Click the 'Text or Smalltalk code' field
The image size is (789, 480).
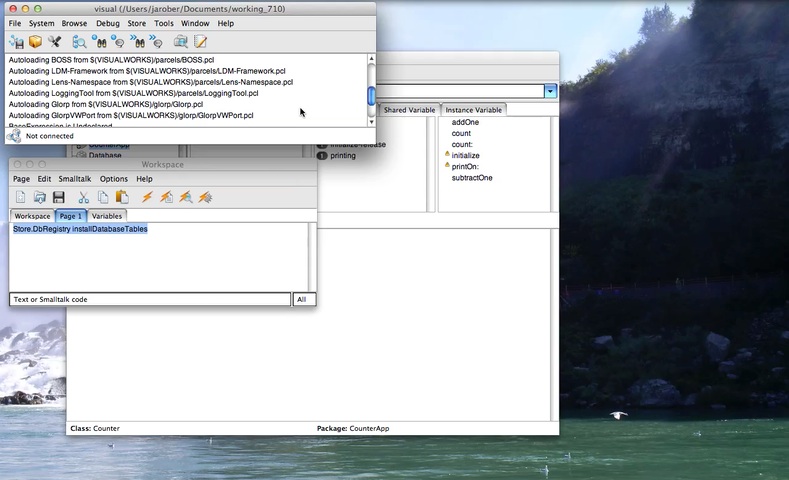150,299
